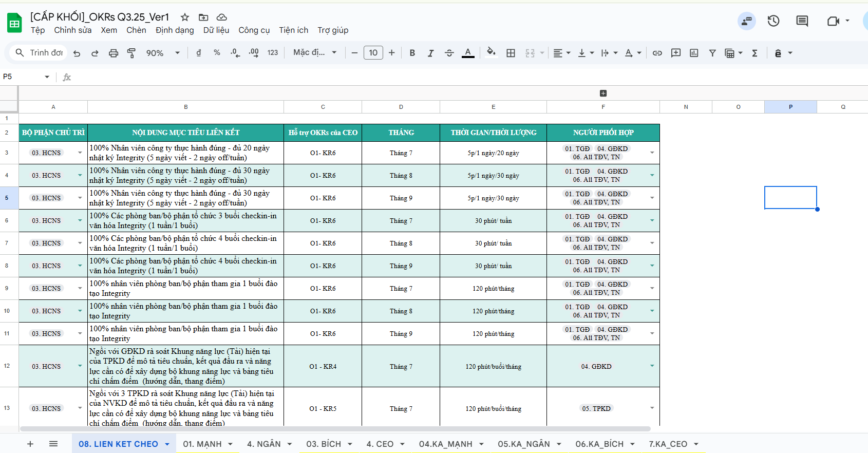Image resolution: width=868 pixels, height=453 pixels.
Task: Open the Định dạng menu
Action: (x=175, y=30)
